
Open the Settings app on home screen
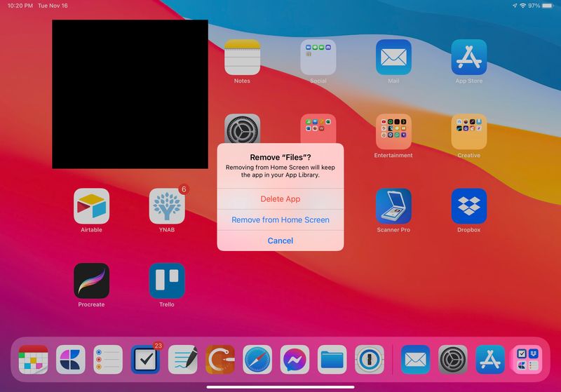click(x=242, y=129)
